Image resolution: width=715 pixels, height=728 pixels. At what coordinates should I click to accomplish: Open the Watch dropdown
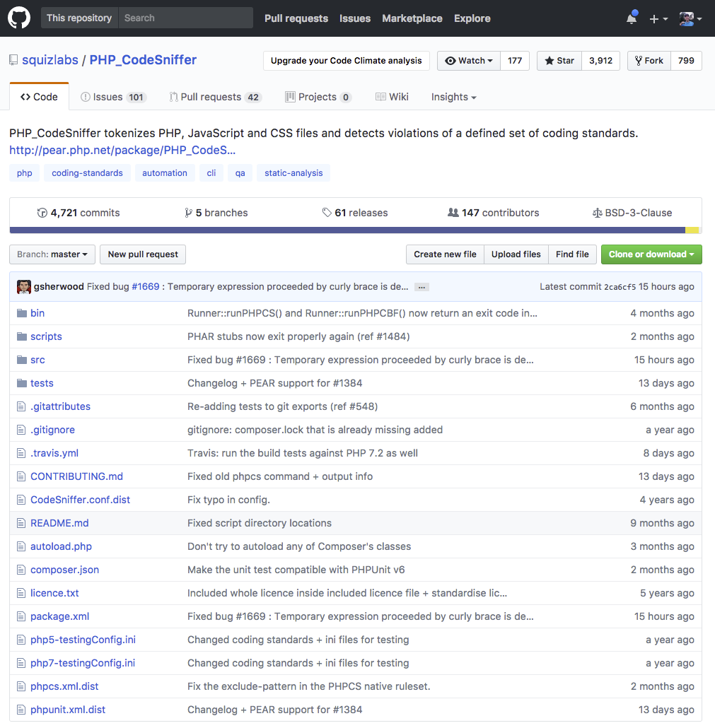tap(468, 61)
